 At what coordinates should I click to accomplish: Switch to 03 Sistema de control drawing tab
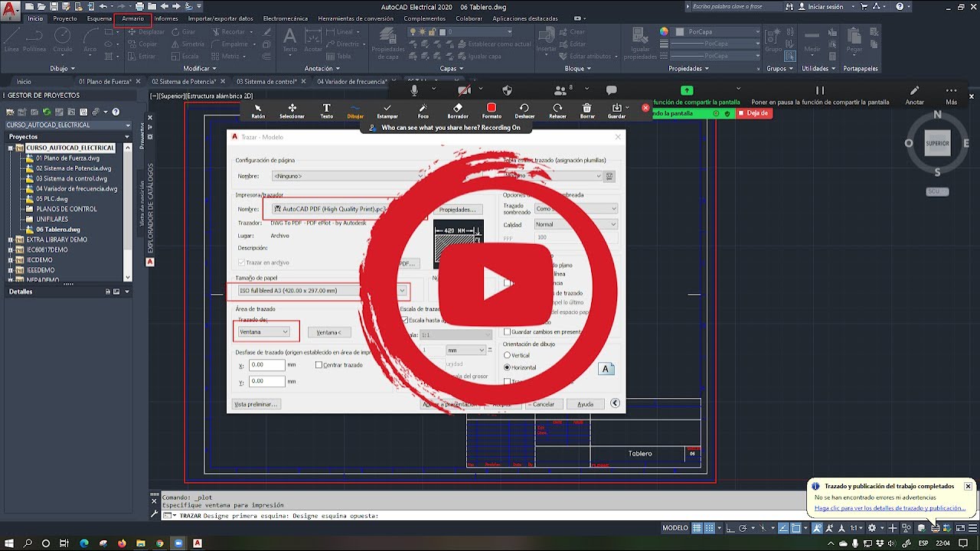point(266,81)
